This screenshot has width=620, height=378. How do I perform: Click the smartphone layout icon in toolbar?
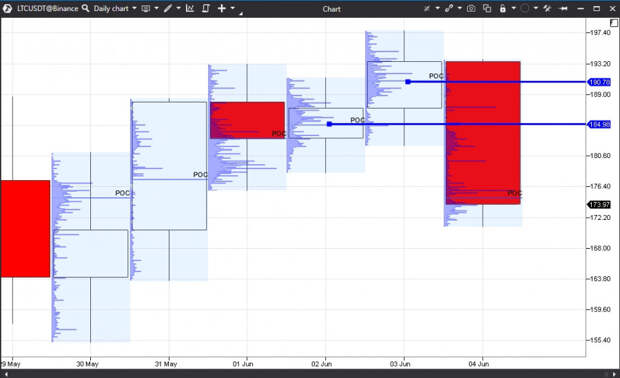(206, 8)
